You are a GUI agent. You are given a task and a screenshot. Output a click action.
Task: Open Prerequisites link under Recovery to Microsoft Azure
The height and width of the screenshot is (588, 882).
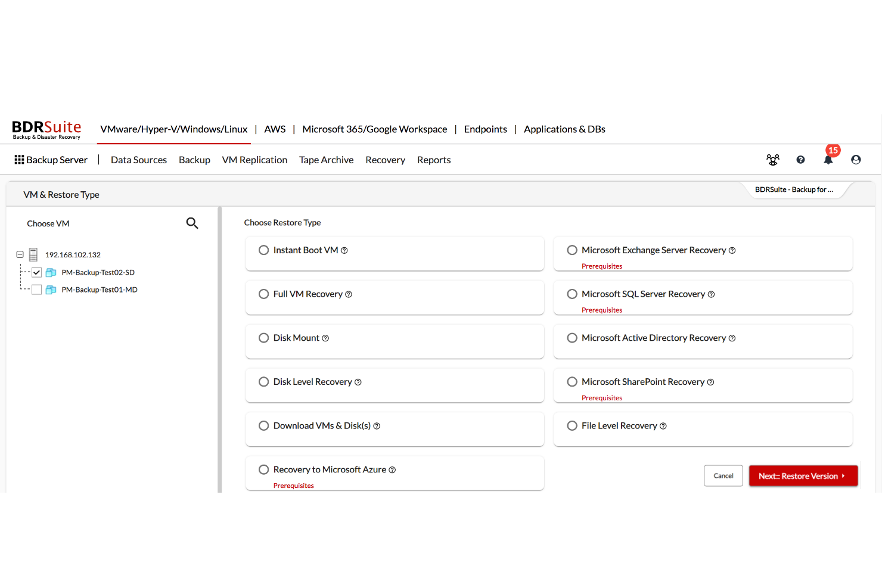click(x=294, y=486)
